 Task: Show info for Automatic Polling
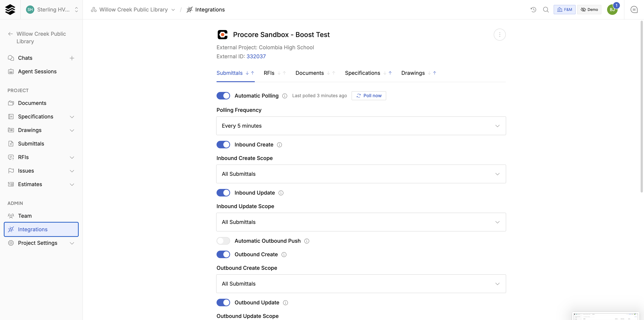(285, 96)
